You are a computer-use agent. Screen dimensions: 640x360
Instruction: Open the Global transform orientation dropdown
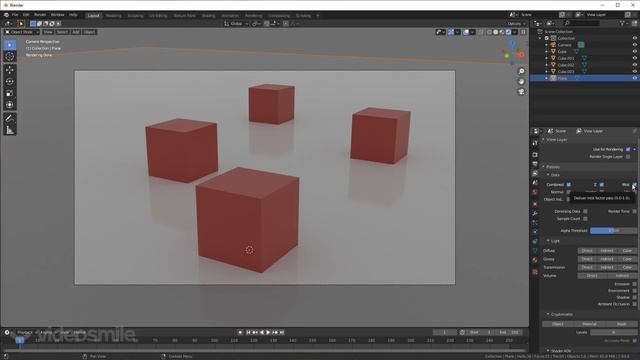(236, 24)
